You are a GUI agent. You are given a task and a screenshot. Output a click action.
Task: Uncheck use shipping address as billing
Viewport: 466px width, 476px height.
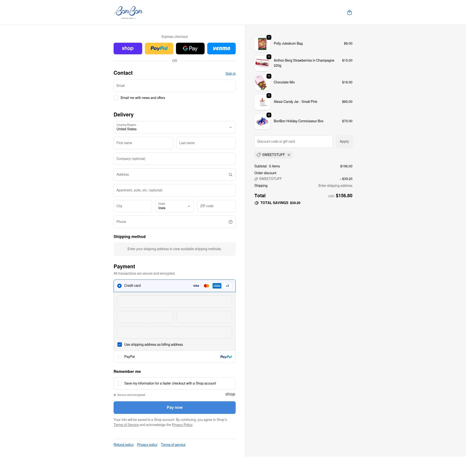coord(120,345)
